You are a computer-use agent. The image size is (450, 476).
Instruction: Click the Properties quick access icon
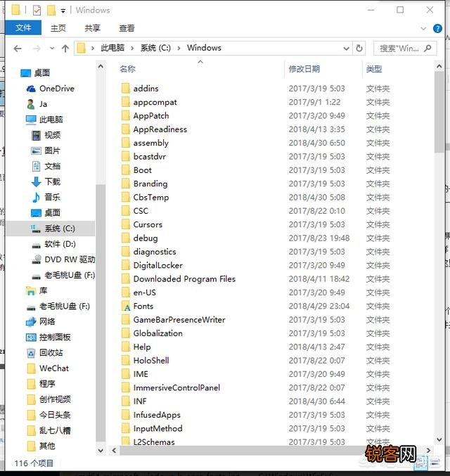[37, 11]
